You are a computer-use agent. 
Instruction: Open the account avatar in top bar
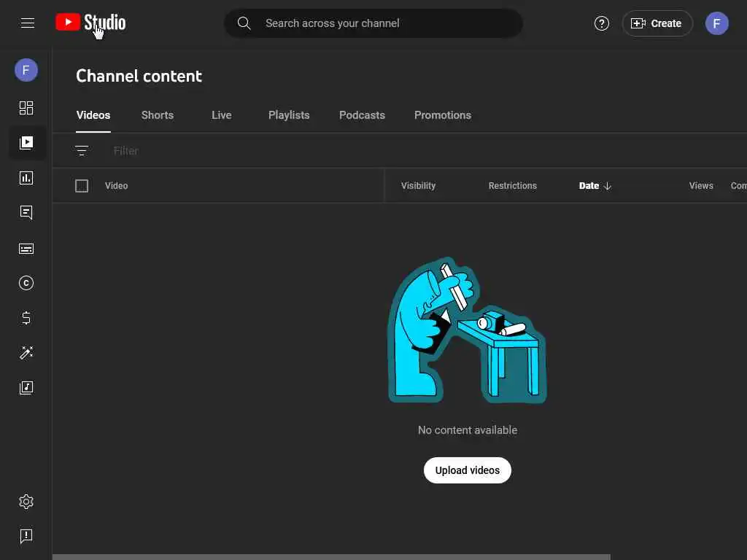point(716,23)
